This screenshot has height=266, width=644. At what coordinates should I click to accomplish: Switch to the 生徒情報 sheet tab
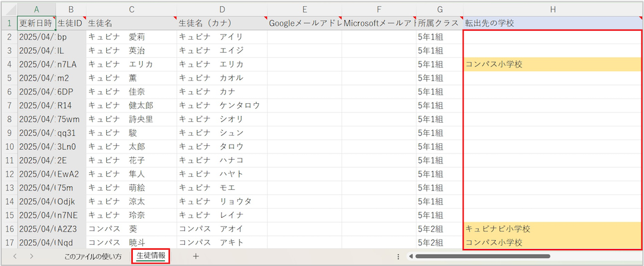(151, 256)
